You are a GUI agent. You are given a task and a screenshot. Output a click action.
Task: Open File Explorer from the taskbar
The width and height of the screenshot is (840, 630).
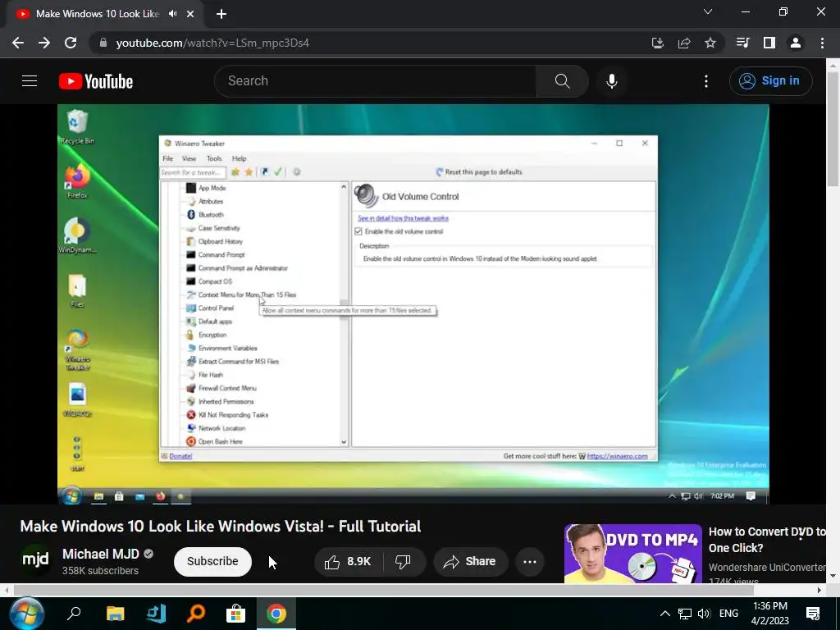click(115, 614)
